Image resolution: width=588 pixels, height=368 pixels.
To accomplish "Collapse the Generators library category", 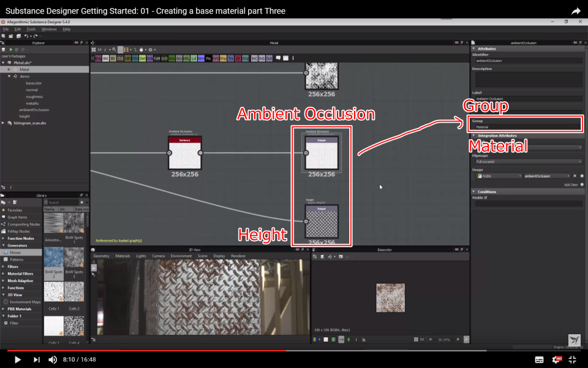I will tap(3, 245).
